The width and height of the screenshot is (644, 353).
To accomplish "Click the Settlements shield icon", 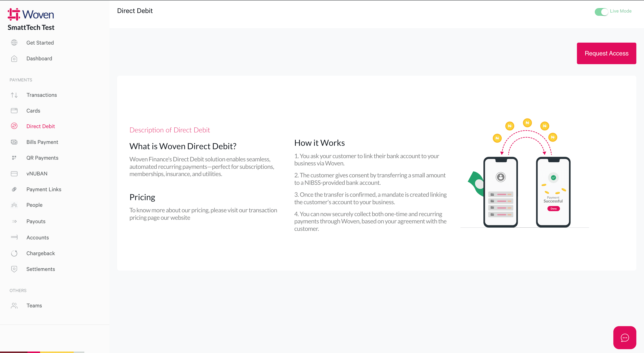I will pyautogui.click(x=14, y=269).
